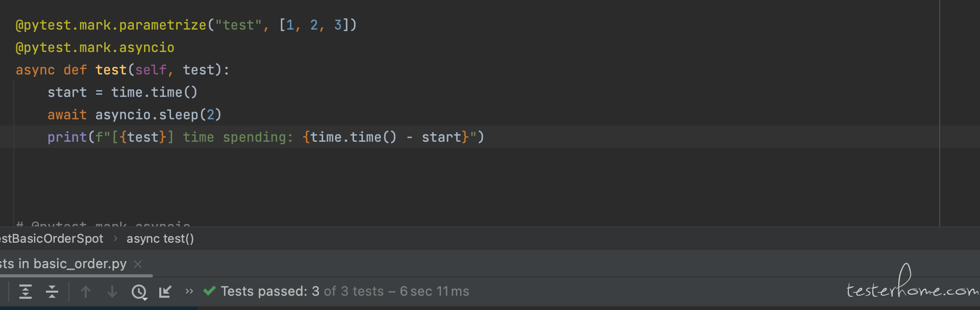Open TestBasicOrderSpot breadcrumb
This screenshot has width=980, height=310.
click(x=52, y=239)
